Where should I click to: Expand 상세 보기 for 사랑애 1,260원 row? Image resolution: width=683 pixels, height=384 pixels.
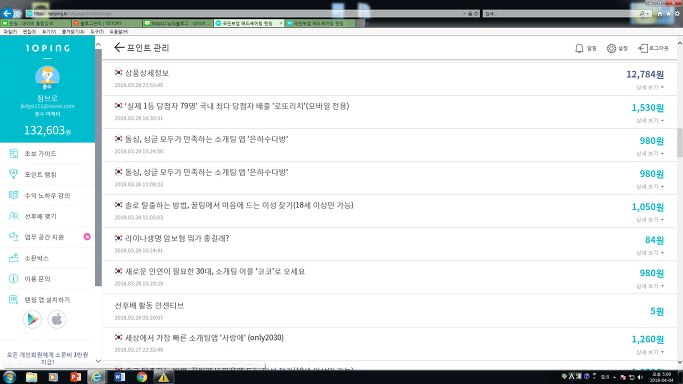pyautogui.click(x=650, y=352)
